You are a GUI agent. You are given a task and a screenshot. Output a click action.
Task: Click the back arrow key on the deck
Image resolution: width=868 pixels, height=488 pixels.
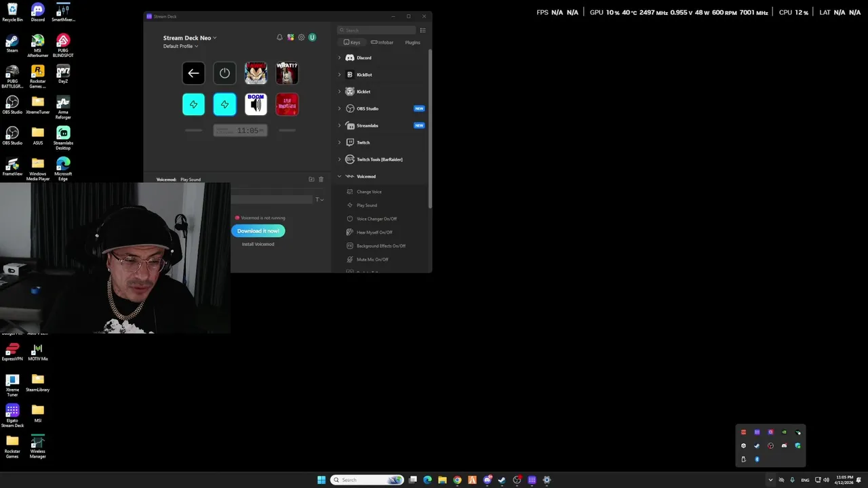point(193,73)
